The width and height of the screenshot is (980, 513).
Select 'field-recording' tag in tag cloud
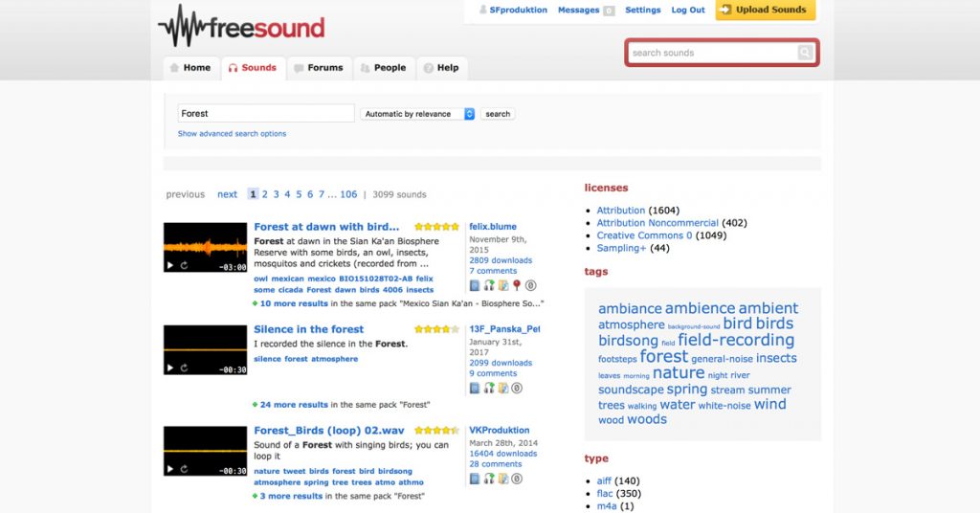pos(736,340)
